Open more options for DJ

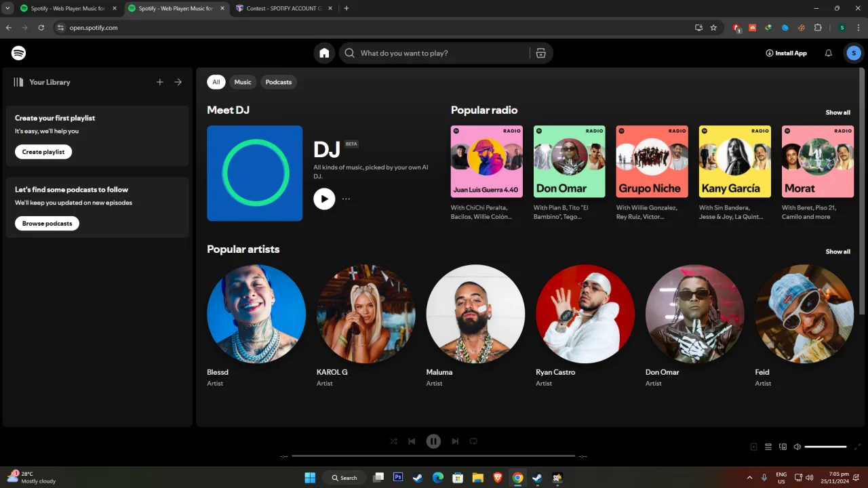346,199
